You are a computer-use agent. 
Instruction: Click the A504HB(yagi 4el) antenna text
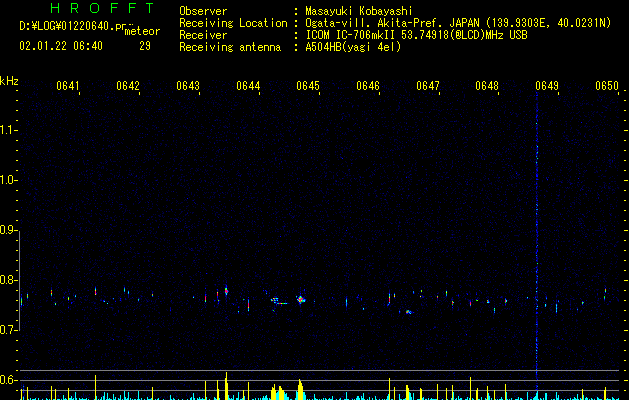tap(353, 47)
